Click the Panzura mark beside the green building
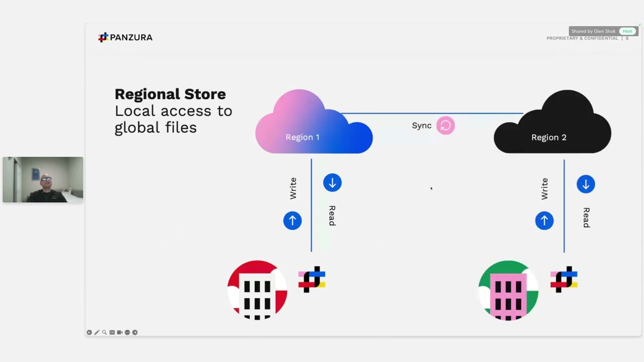Image resolution: width=644 pixels, height=362 pixels. tap(564, 279)
